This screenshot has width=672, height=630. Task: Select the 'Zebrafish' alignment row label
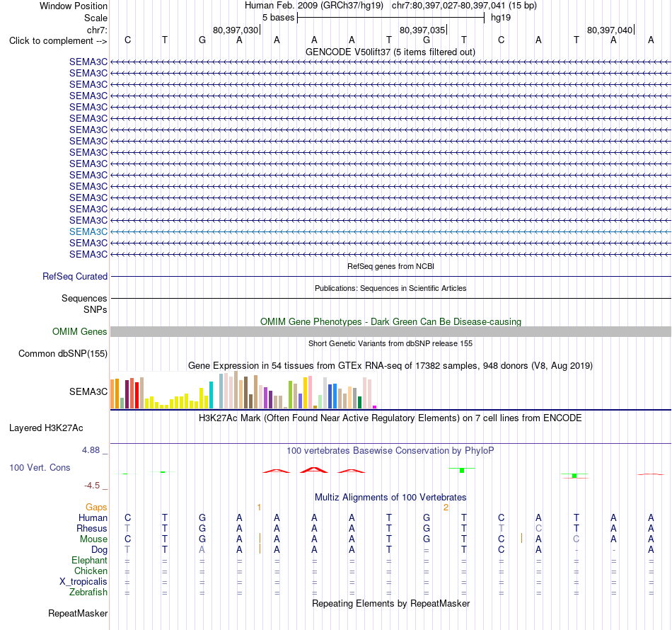(x=88, y=592)
